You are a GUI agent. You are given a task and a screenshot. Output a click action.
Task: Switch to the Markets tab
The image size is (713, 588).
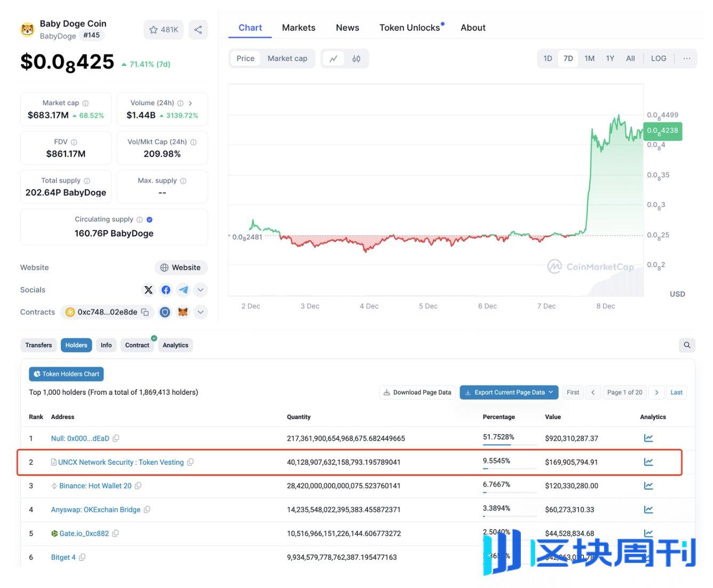click(298, 28)
